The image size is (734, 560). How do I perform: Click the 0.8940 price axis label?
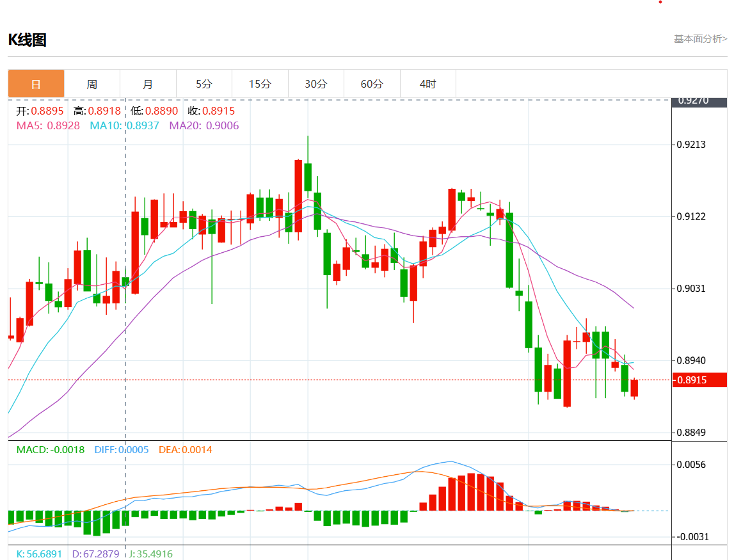tap(691, 360)
